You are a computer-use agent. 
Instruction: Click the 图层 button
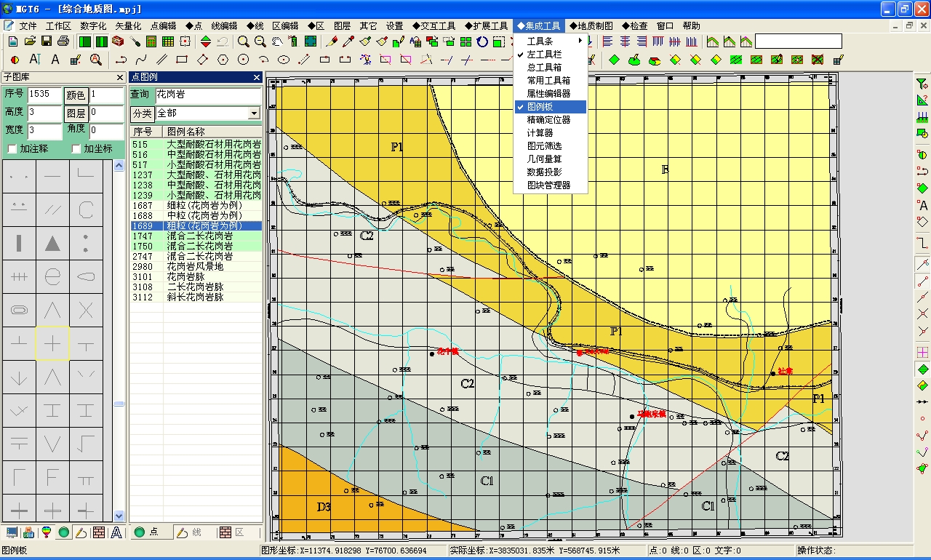coord(76,113)
